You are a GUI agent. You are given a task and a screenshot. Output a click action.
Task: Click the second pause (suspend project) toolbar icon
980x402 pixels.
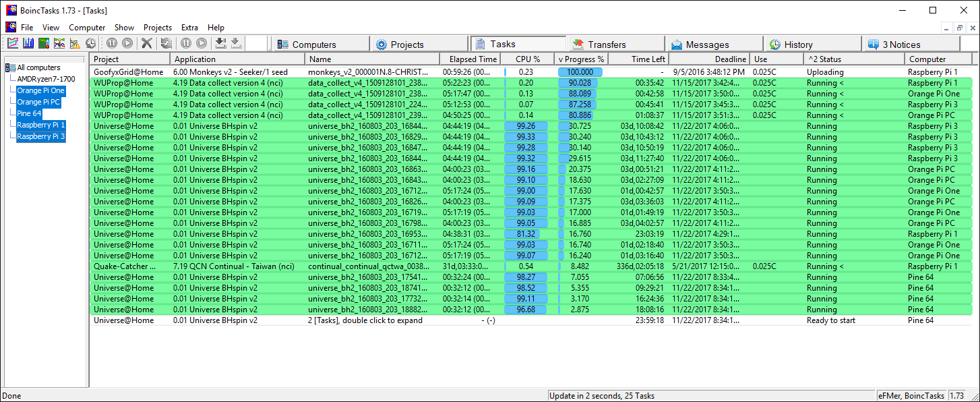185,43
